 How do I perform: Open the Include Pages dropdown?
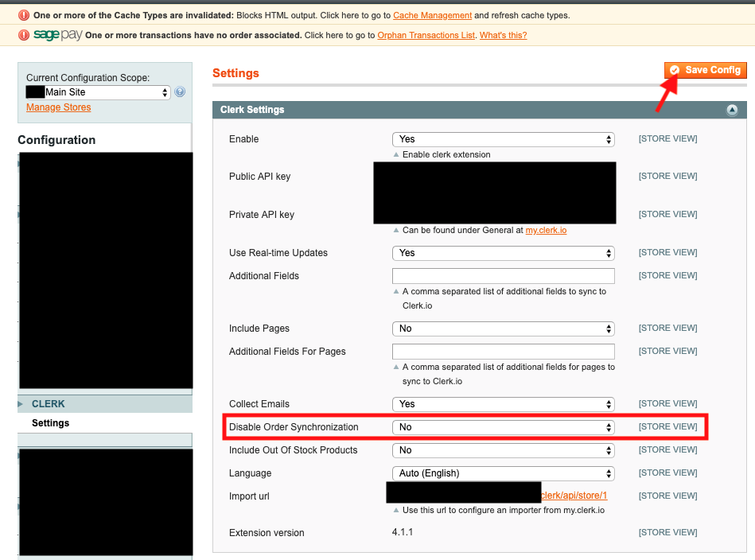click(504, 329)
